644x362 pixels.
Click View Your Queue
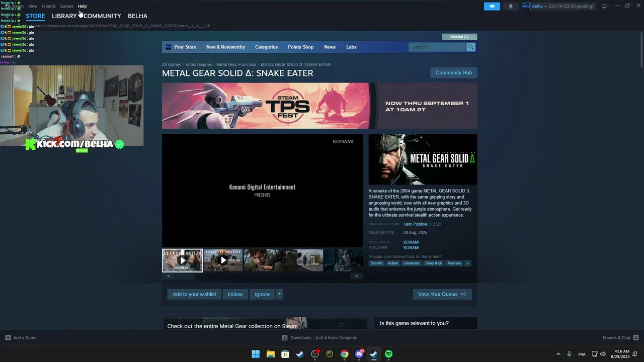[442, 295]
